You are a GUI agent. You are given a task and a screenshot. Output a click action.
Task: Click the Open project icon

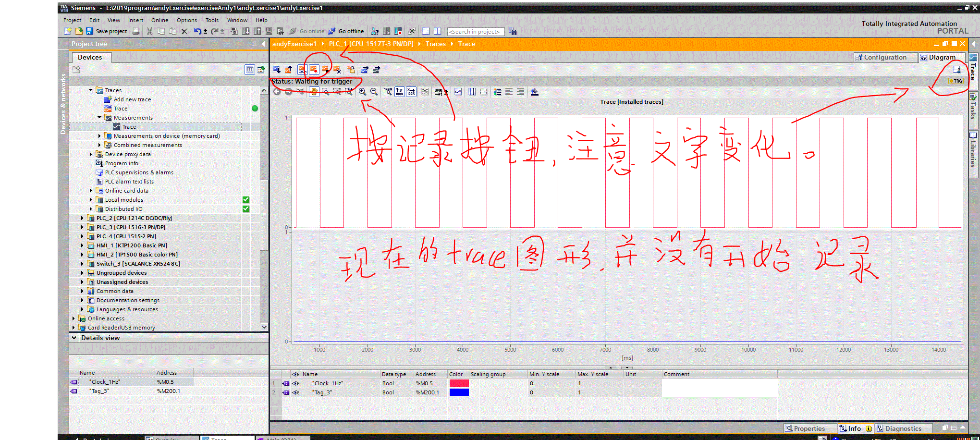pyautogui.click(x=78, y=31)
